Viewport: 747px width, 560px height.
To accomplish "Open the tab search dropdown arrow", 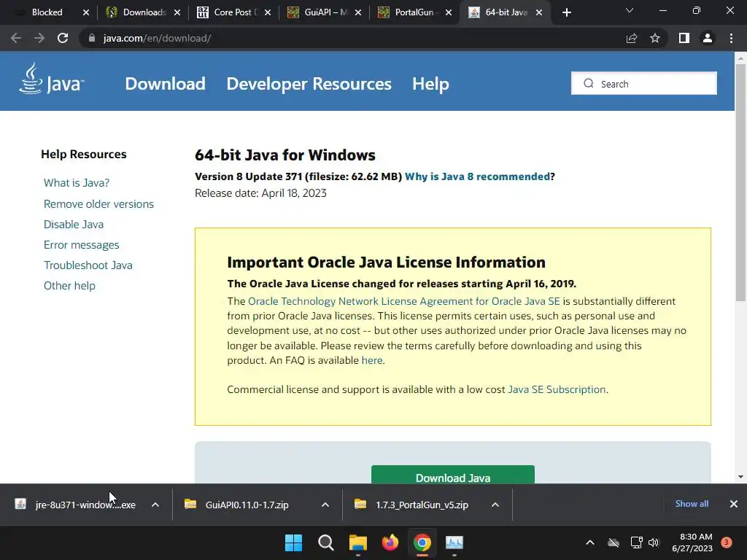I will tap(630, 10).
